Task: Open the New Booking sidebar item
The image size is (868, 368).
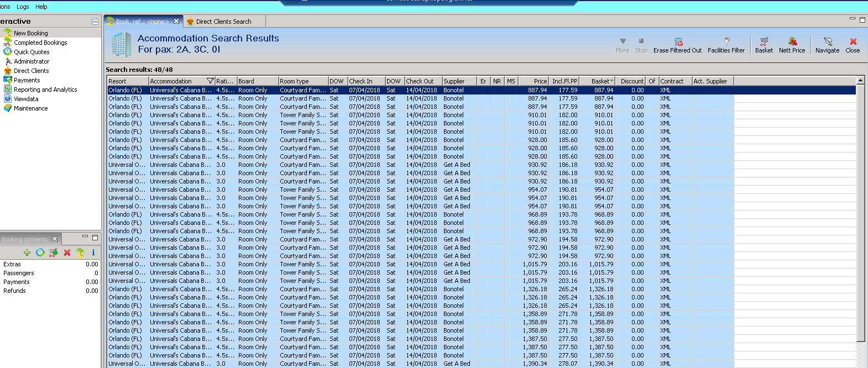Action: pyautogui.click(x=30, y=33)
